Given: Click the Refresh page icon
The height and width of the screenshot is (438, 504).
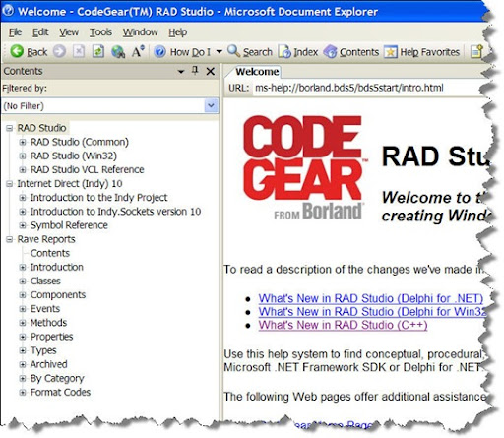Looking at the screenshot, I should pos(98,51).
